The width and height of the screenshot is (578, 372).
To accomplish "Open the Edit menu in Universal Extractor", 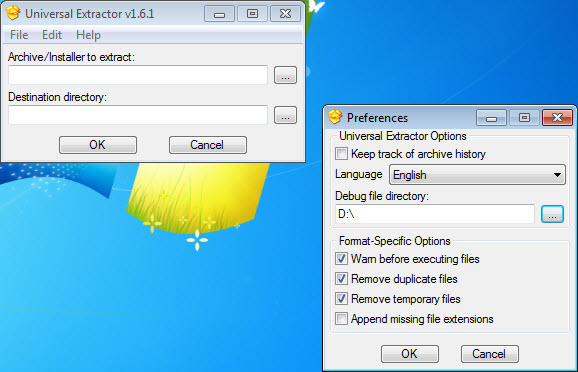I will pos(52,35).
